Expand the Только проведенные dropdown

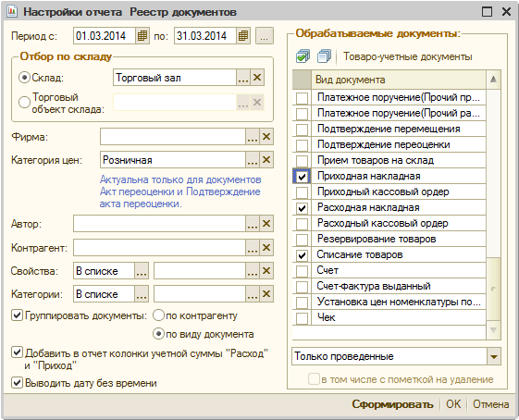click(494, 356)
